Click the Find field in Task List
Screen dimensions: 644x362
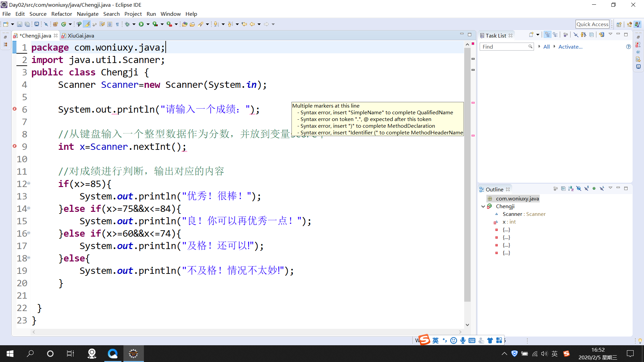point(506,47)
